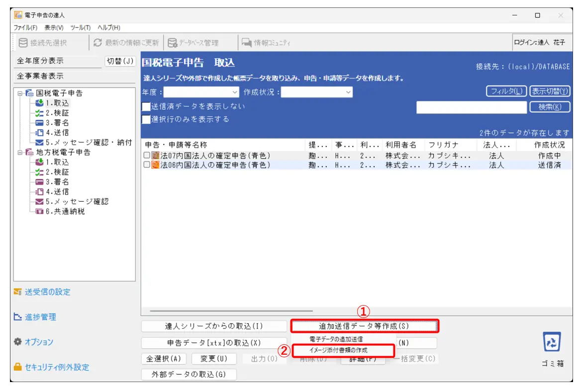Image resolution: width=583 pixels, height=392 pixels.
Task: Enable 送信済データを表示しない checkbox
Action: click(x=146, y=106)
